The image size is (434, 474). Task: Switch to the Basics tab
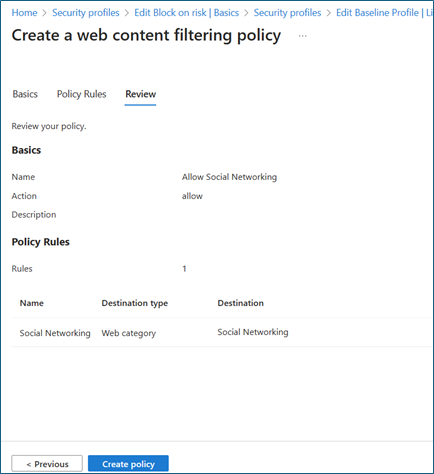[x=25, y=94]
